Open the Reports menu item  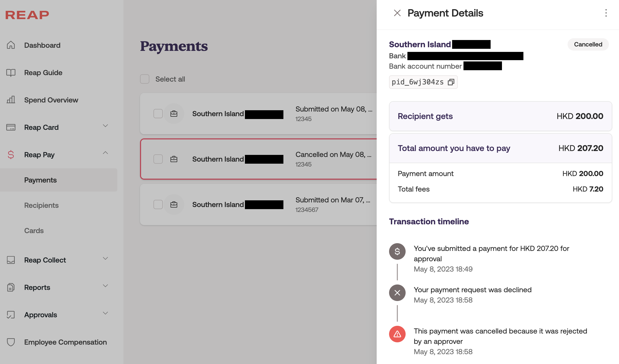point(37,287)
